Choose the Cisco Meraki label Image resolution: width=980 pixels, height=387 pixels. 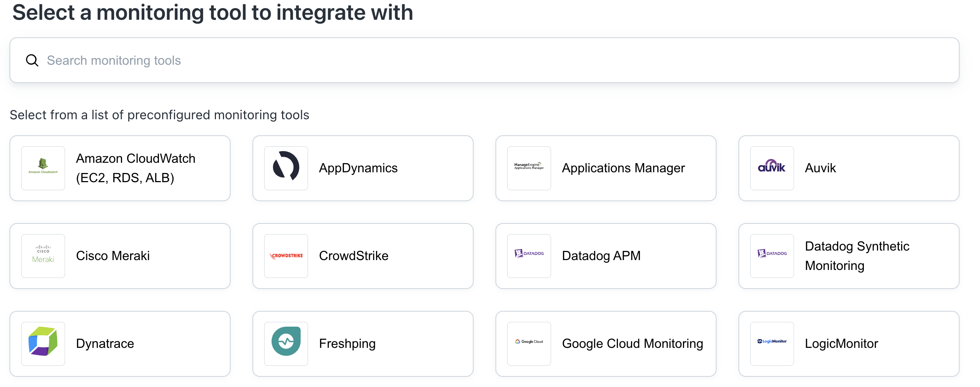tap(113, 256)
